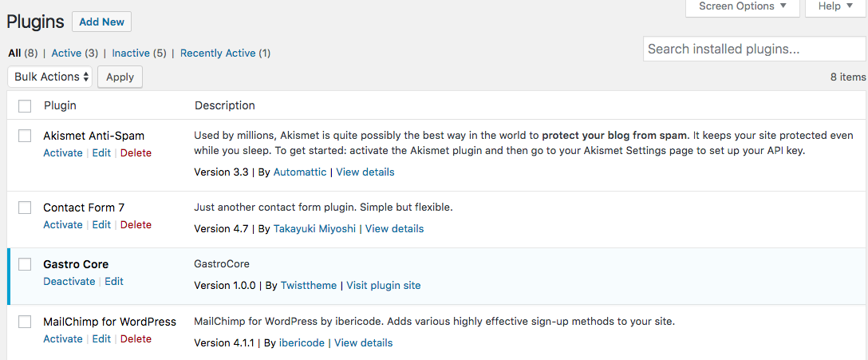Tick the Gastro Core plugin checkbox
Image resolution: width=868 pixels, height=360 pixels.
point(25,264)
